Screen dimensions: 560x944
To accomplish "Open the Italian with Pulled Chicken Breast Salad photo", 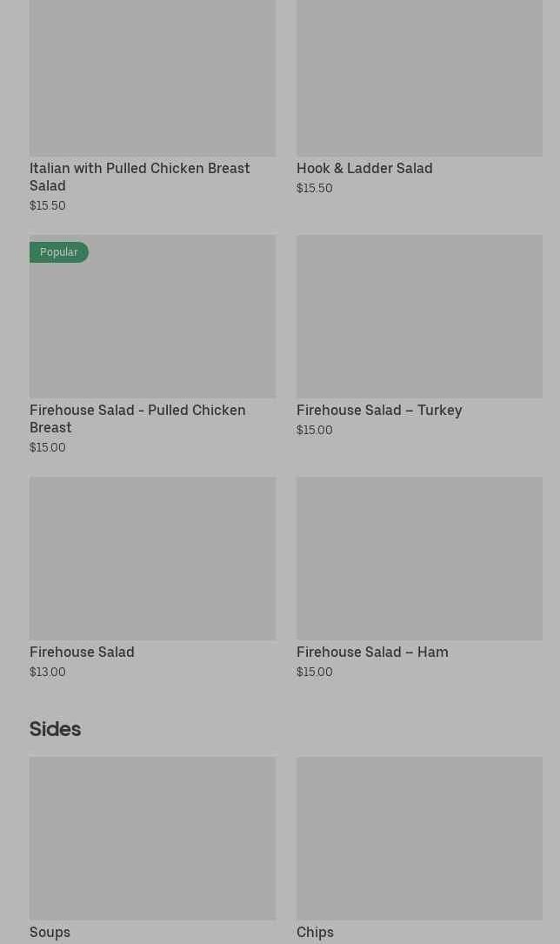I will coord(152,78).
